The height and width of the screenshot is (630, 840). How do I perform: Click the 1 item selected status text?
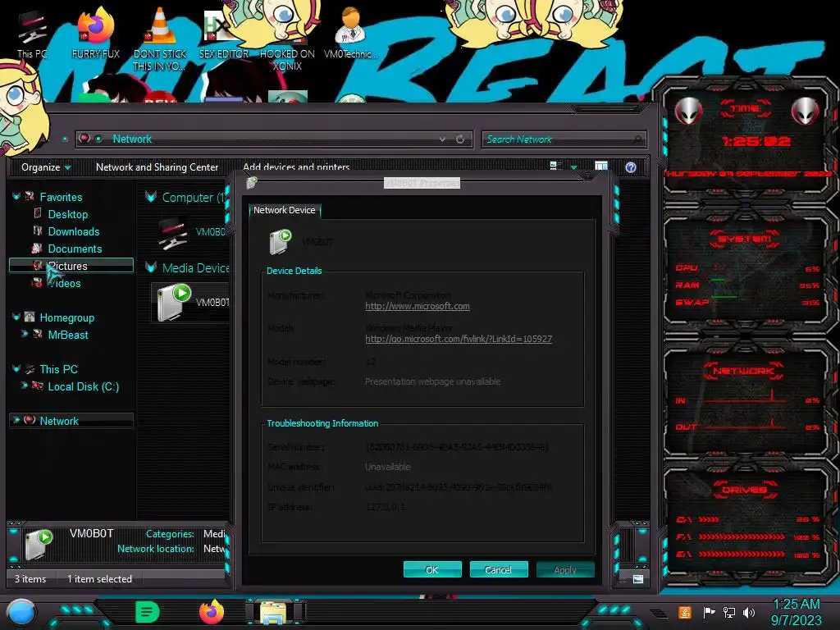pos(99,579)
